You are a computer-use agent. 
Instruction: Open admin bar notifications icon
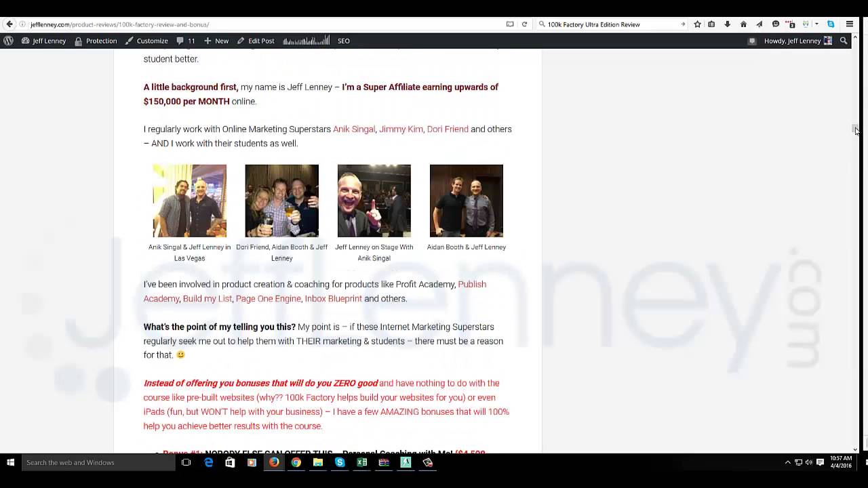tap(751, 41)
